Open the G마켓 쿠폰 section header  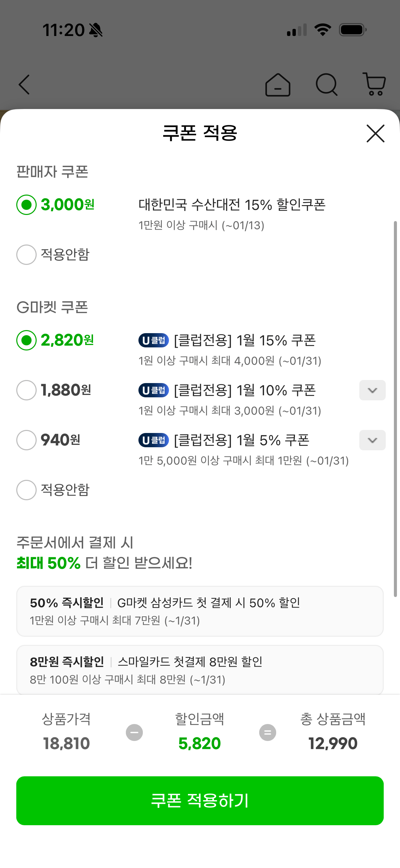coord(53,307)
